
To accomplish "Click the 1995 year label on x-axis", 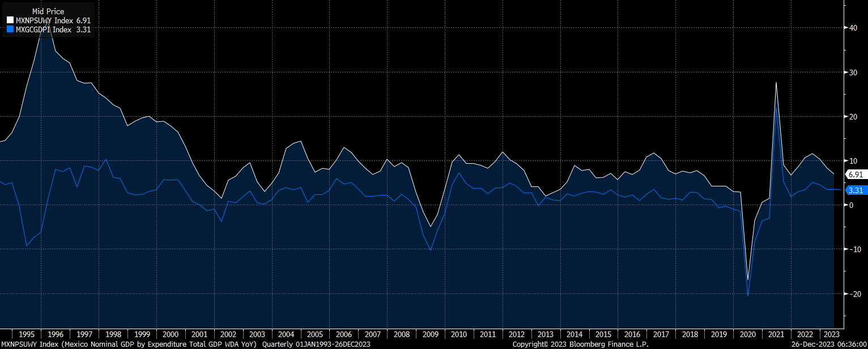I will 27,334.
